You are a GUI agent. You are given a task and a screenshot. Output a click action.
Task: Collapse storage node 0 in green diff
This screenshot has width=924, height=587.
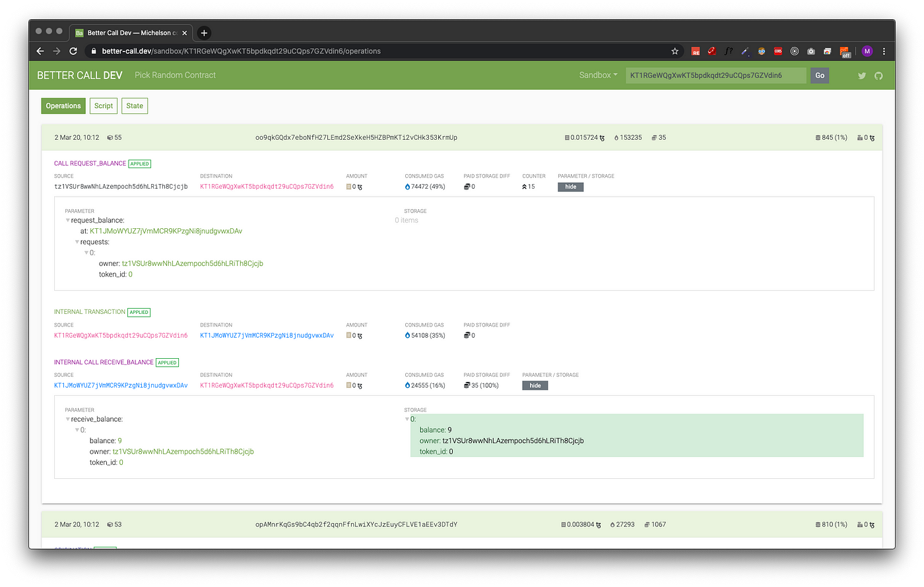point(407,419)
